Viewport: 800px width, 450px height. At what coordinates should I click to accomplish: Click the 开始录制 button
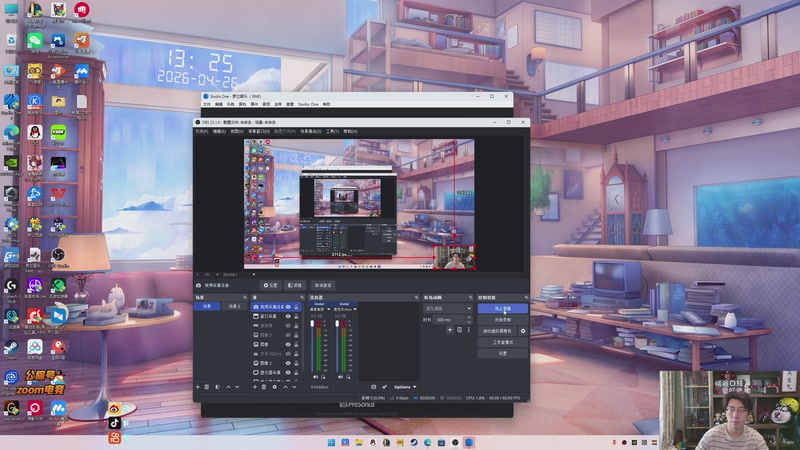click(503, 320)
